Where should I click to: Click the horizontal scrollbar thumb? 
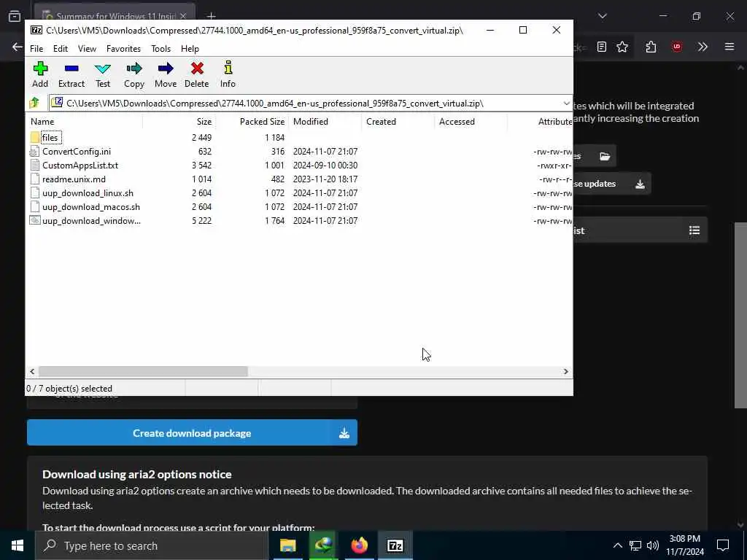click(143, 371)
